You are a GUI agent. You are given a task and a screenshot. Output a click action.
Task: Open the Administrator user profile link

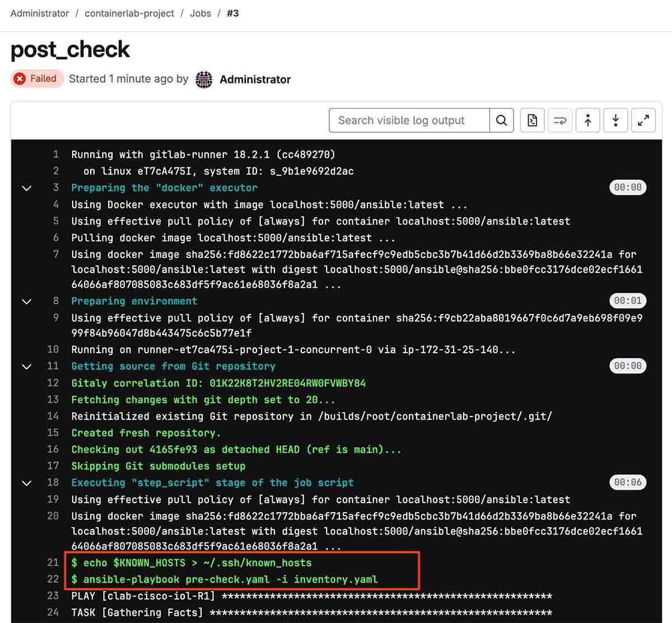255,79
